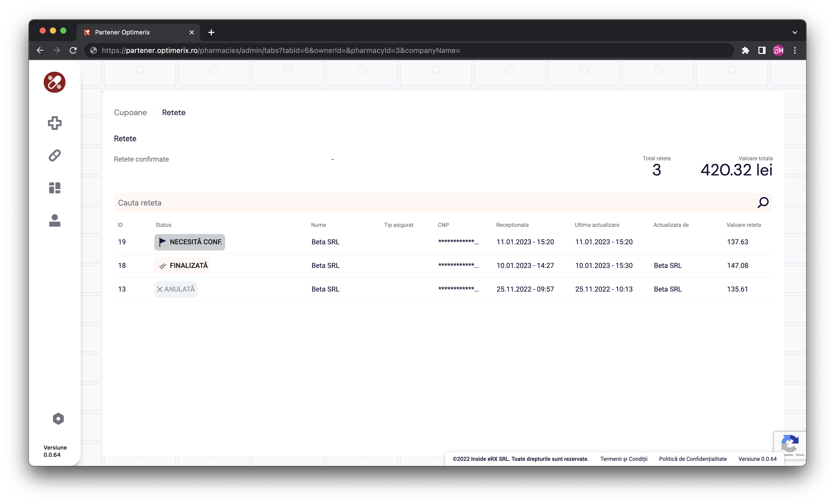835x504 pixels.
Task: Open the dashboard tiles icon in sidebar
Action: [55, 188]
